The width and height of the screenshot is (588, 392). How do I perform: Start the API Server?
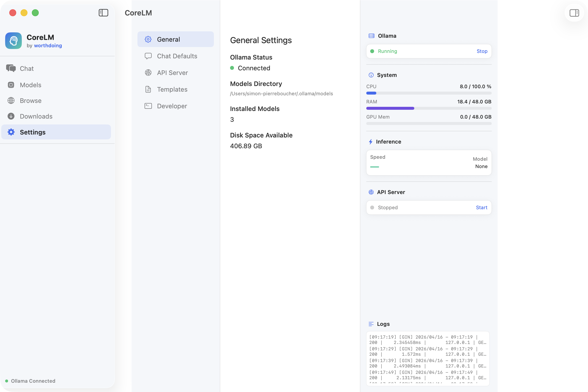click(481, 208)
